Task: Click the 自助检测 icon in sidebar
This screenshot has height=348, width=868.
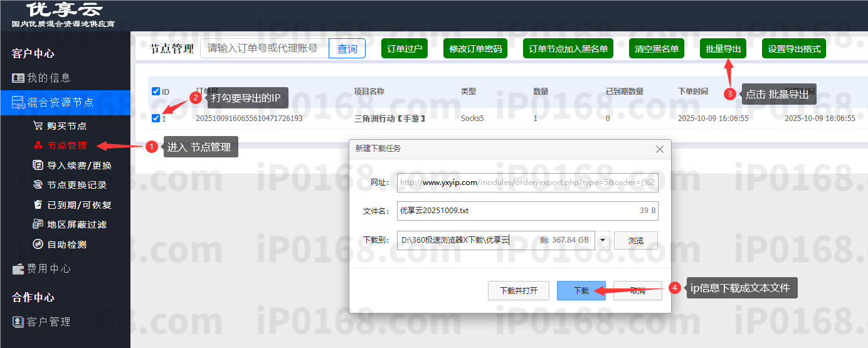Action: pos(38,245)
